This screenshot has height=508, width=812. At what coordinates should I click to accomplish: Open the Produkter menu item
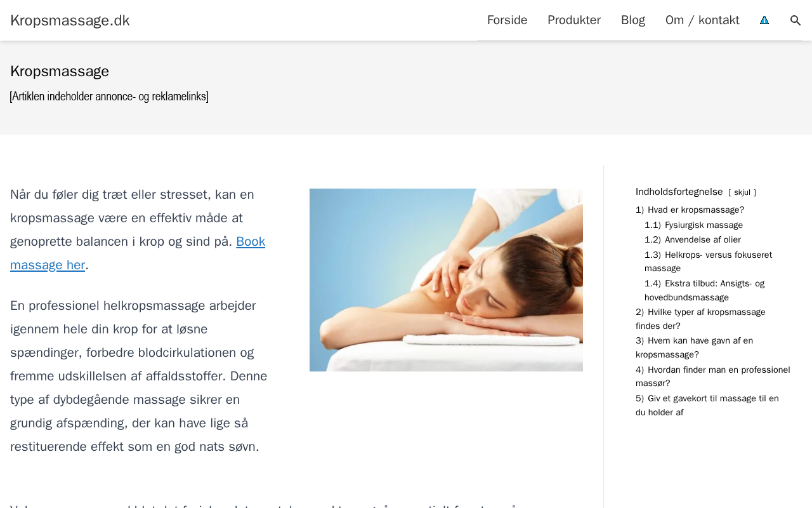coord(574,20)
